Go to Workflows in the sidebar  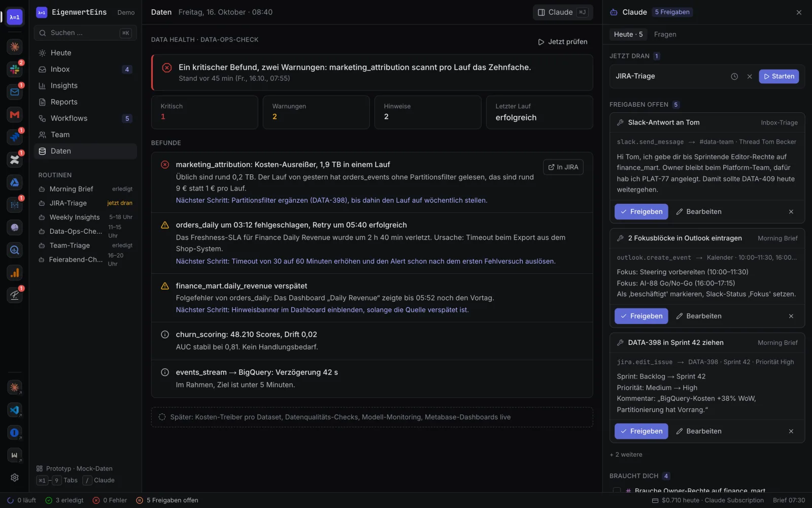[x=85, y=118]
